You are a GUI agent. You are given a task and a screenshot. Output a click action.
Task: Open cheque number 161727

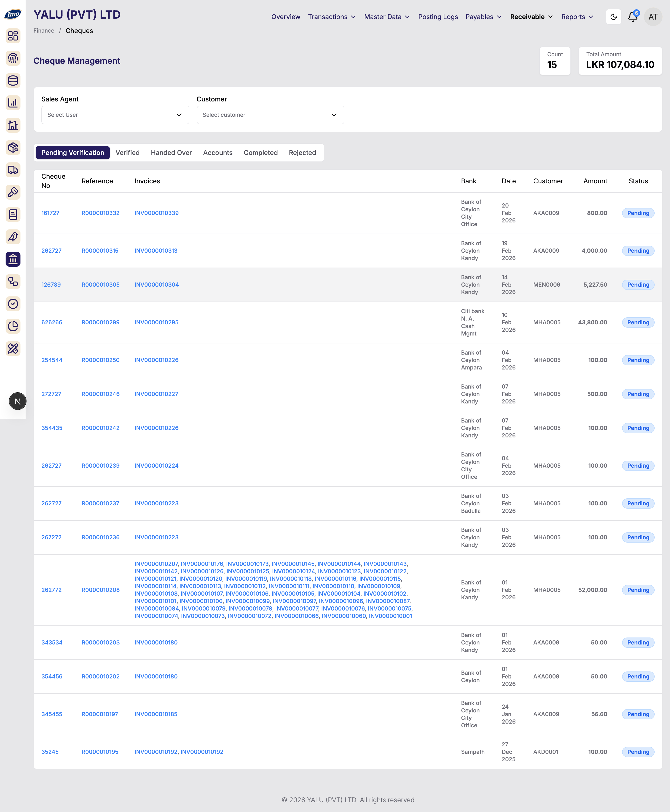tap(50, 213)
